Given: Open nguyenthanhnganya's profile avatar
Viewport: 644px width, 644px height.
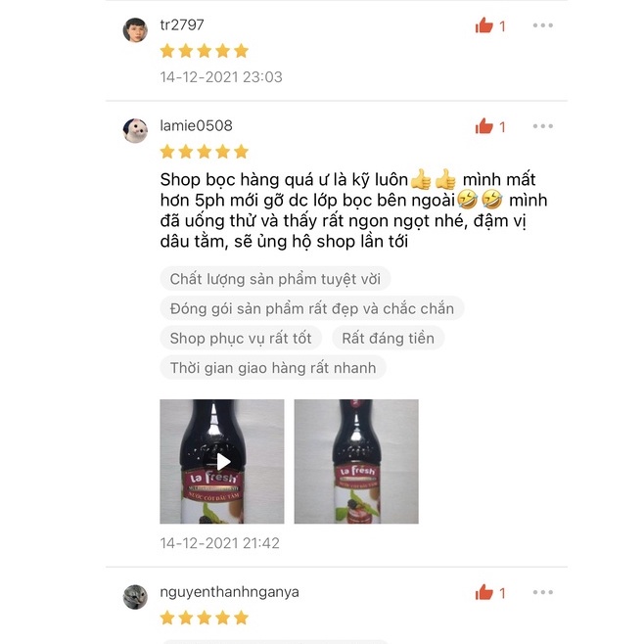Looking at the screenshot, I should tap(135, 597).
